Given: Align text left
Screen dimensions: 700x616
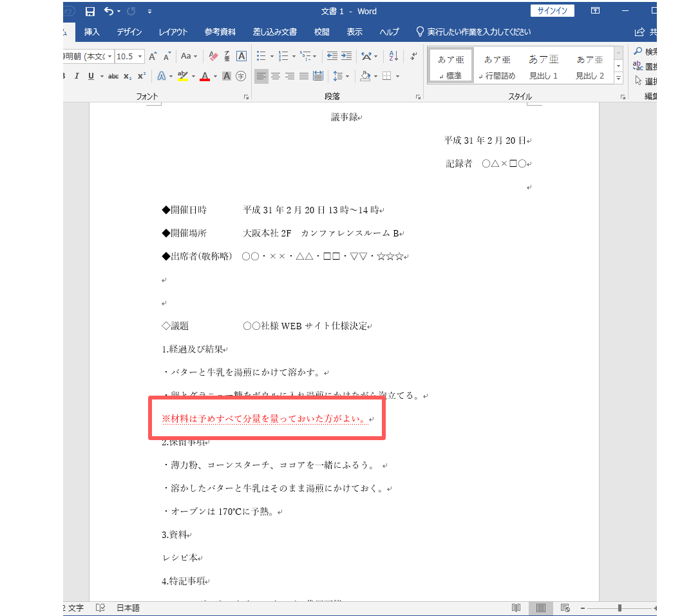Looking at the screenshot, I should (261, 76).
